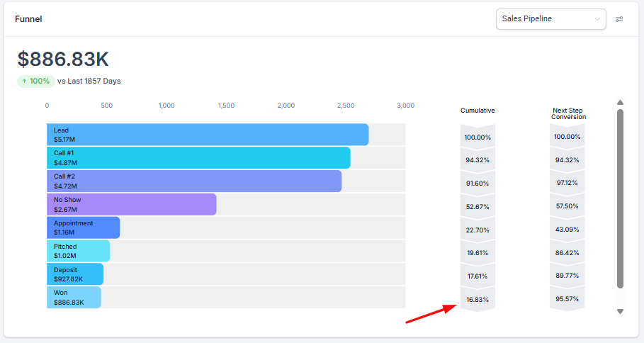This screenshot has width=644, height=343.
Task: Select the Lead funnel bar
Action: tap(208, 135)
